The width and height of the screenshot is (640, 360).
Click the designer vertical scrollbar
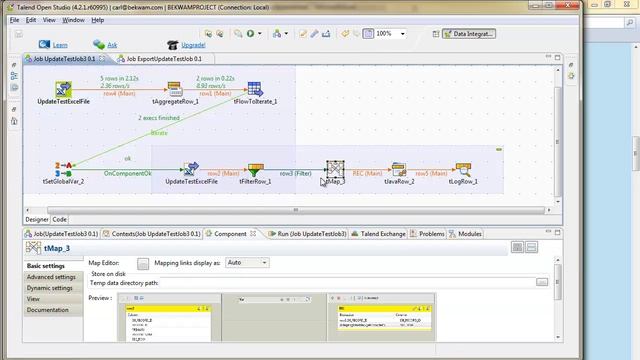click(558, 142)
